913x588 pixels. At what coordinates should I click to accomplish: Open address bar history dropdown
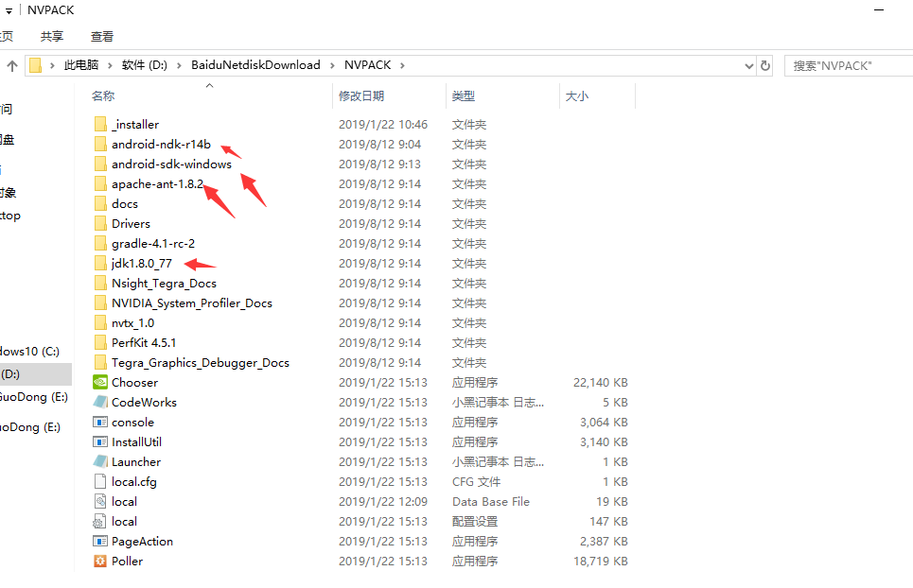point(748,66)
